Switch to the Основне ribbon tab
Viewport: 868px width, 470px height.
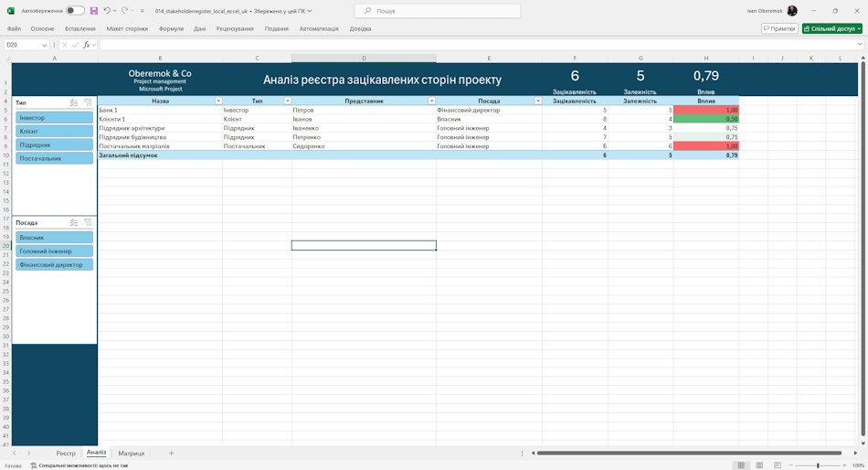[43, 29]
